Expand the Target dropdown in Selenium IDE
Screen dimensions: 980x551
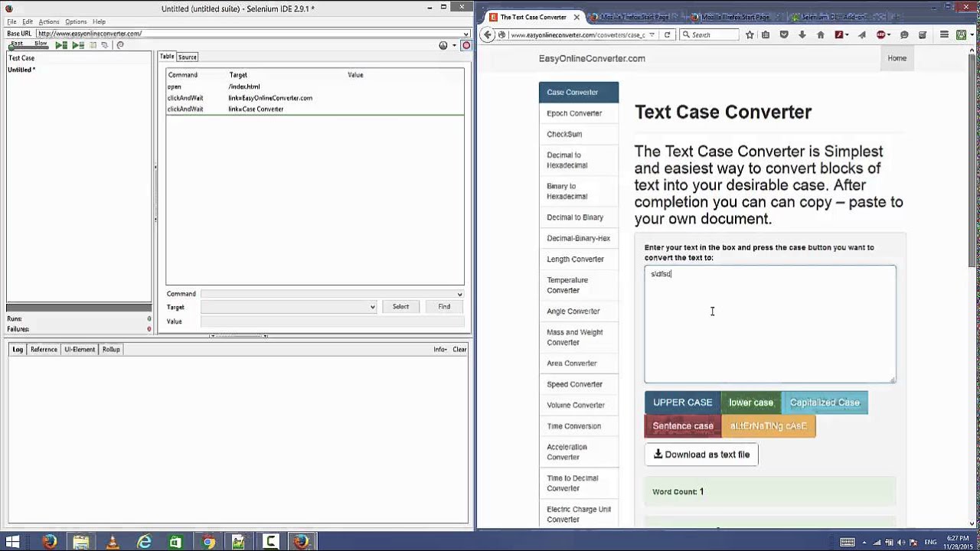[x=373, y=307]
